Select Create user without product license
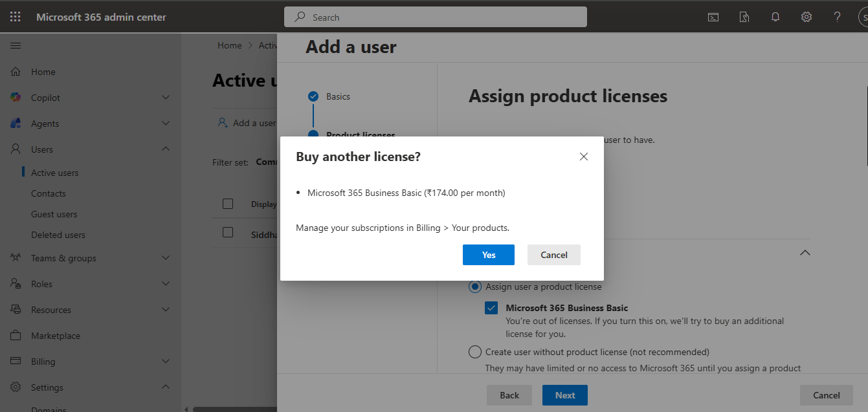 pos(475,352)
